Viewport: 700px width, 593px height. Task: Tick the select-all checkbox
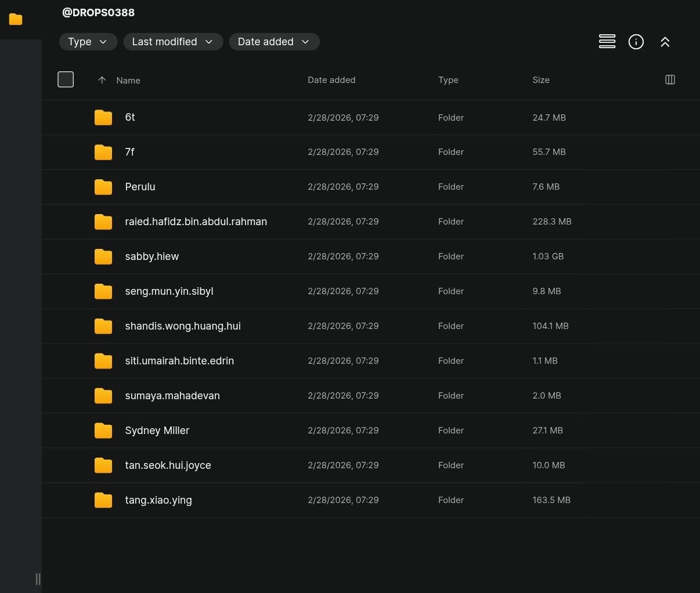pos(66,79)
